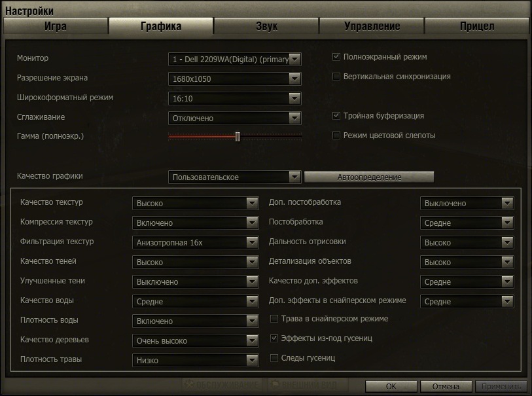
Task: Open the Постобработка dropdown
Action: pos(467,223)
